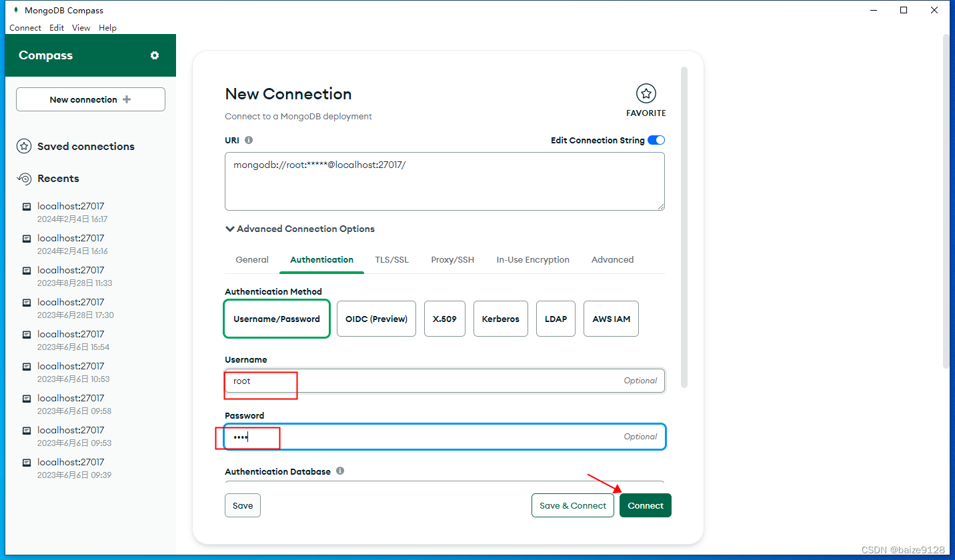Screen dimensions: 955x560
Task: Open the Help menu
Action: click(107, 28)
